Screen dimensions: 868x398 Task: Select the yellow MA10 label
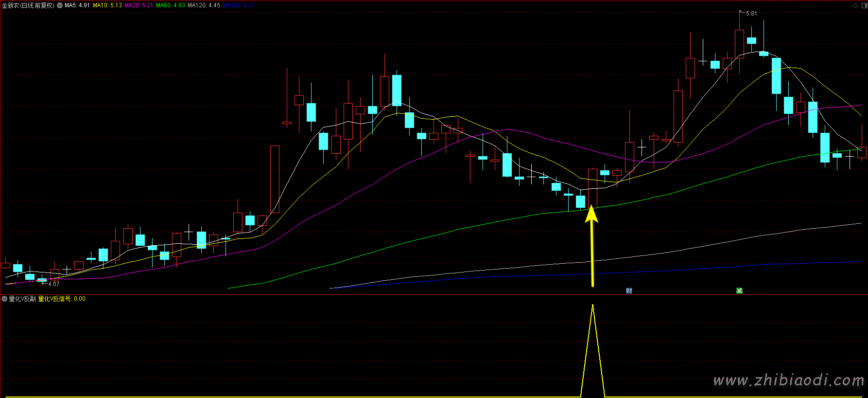tap(107, 5)
